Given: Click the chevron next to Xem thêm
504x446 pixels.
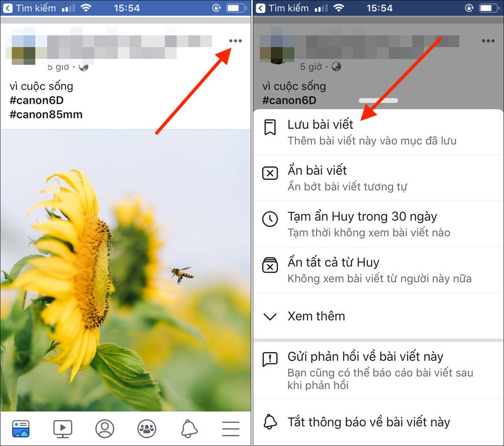Looking at the screenshot, I should point(270,316).
